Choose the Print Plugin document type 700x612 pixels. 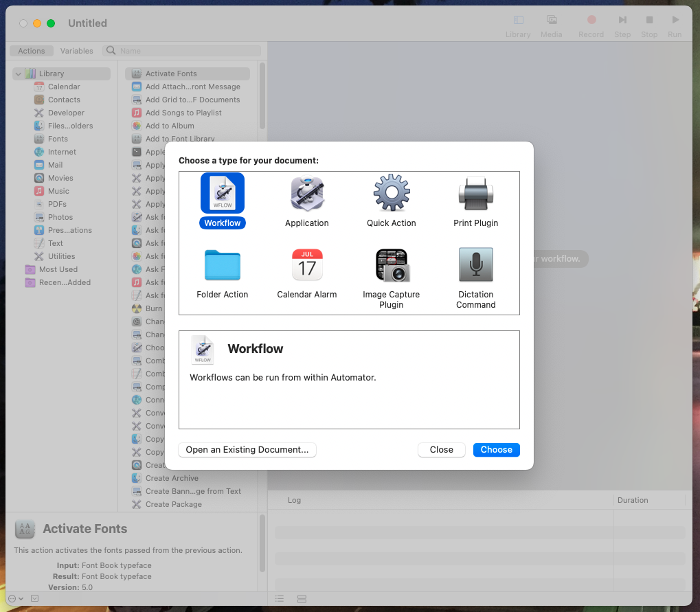[475, 193]
